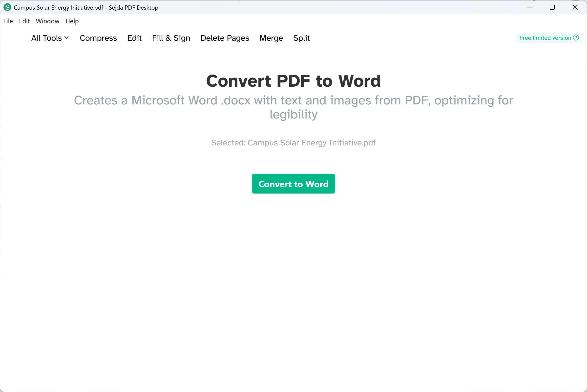This screenshot has width=587, height=392.
Task: Click the Free limited version badge
Action: (549, 38)
